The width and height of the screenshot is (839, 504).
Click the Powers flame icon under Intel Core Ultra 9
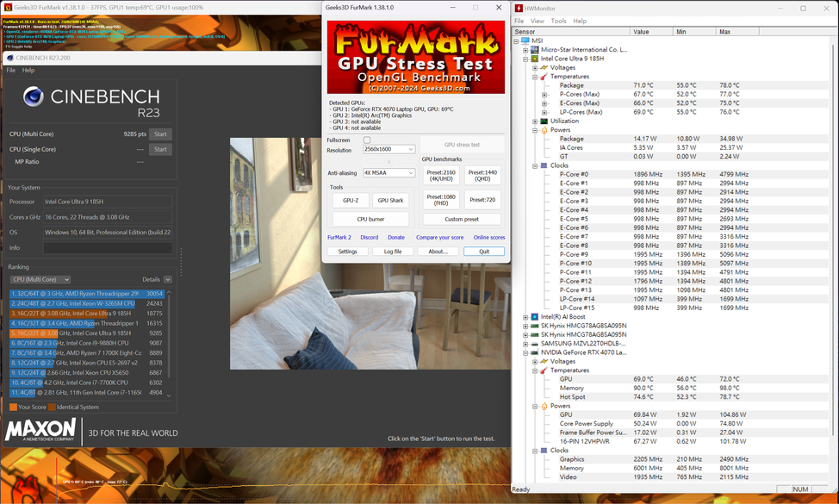coord(544,130)
